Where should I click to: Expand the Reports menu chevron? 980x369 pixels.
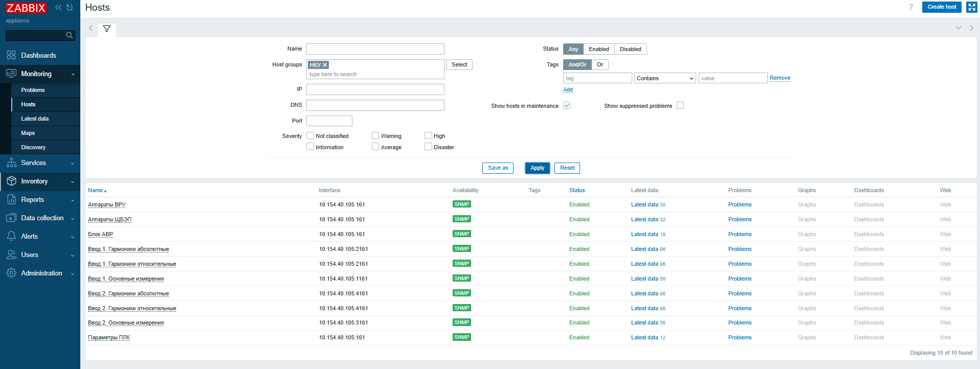73,200
